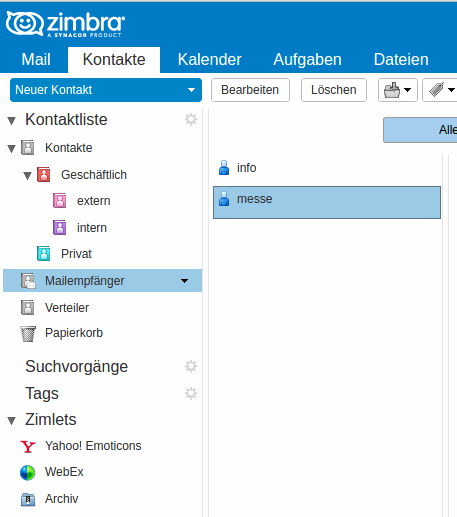457x517 pixels.
Task: Collapse the Zimlets section
Action: pos(12,421)
